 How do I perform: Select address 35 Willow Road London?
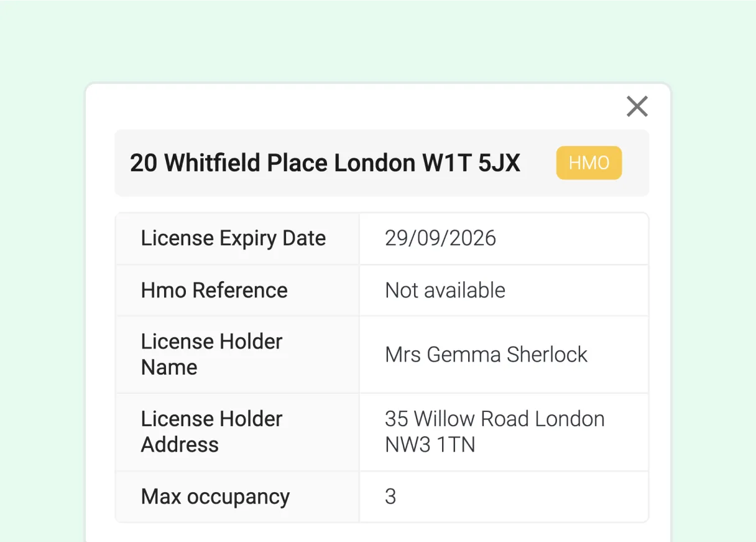pos(494,419)
